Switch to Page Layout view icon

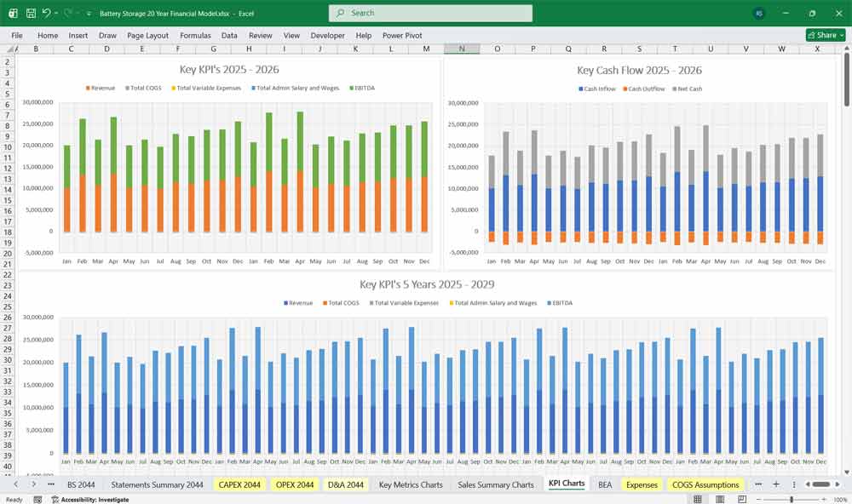click(x=721, y=499)
